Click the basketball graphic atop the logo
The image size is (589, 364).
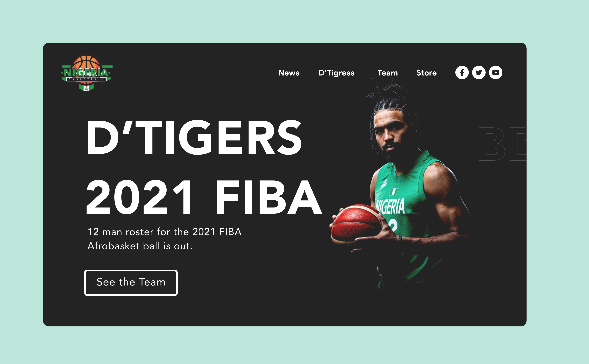86,63
